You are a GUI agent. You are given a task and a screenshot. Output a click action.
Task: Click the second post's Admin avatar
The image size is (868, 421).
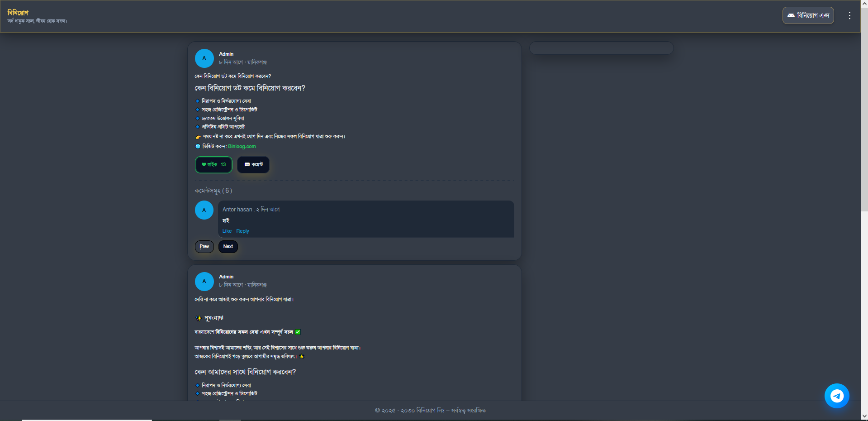coord(204,282)
